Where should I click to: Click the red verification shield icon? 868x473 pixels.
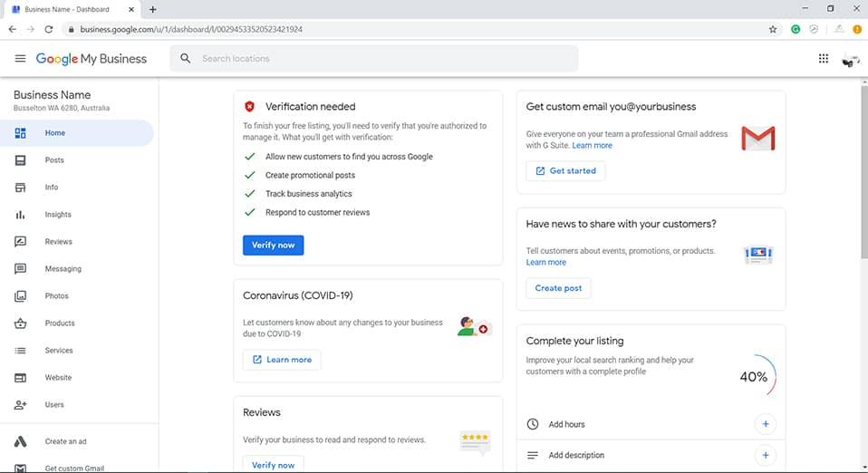pyautogui.click(x=250, y=106)
